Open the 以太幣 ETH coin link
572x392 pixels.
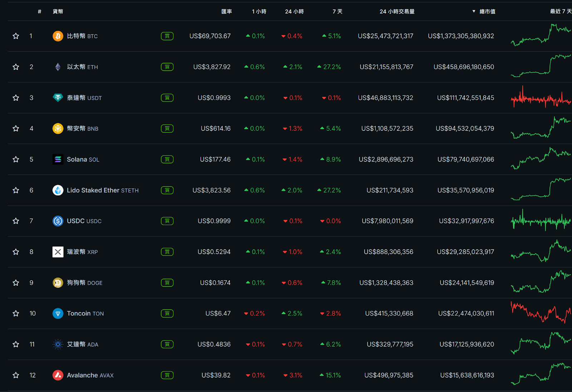click(83, 67)
